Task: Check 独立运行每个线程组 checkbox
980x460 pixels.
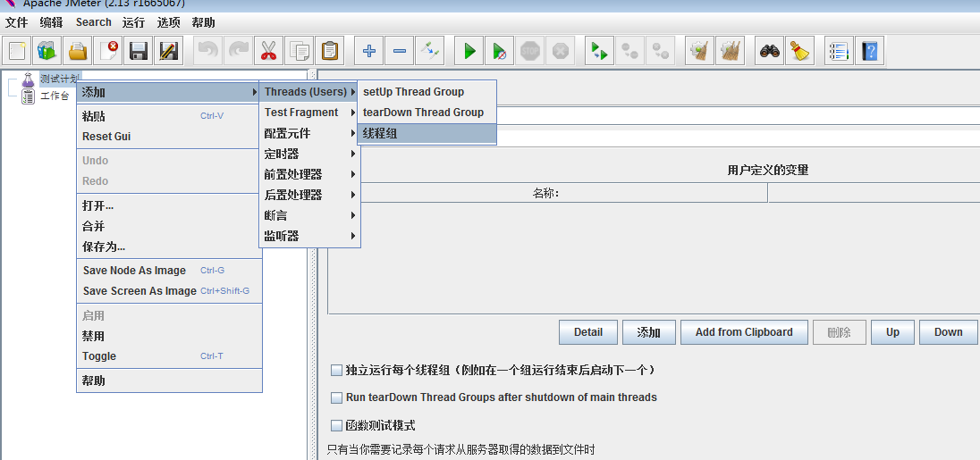Action: coord(336,370)
